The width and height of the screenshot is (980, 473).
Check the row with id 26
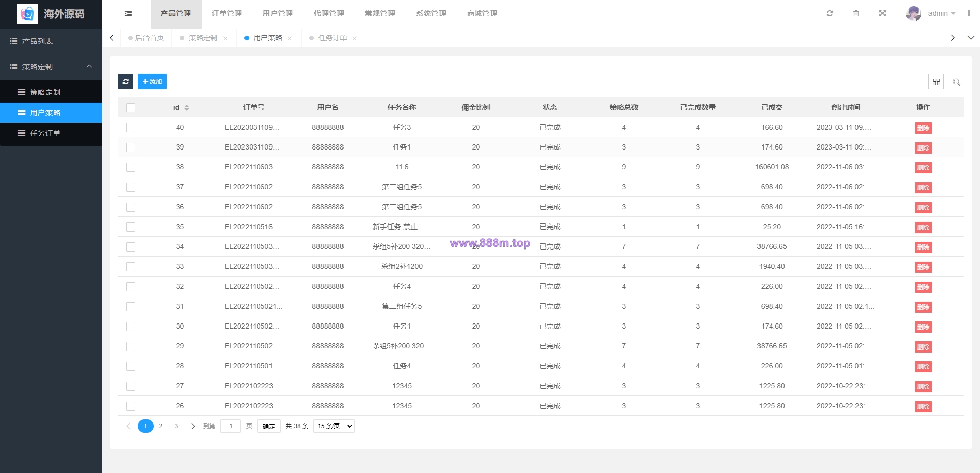pos(131,406)
